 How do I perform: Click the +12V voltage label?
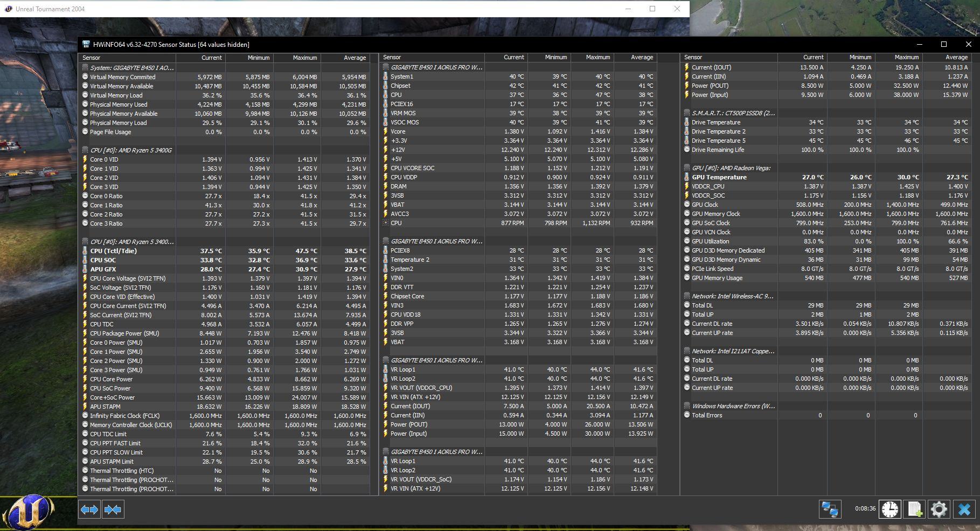pyautogui.click(x=398, y=150)
